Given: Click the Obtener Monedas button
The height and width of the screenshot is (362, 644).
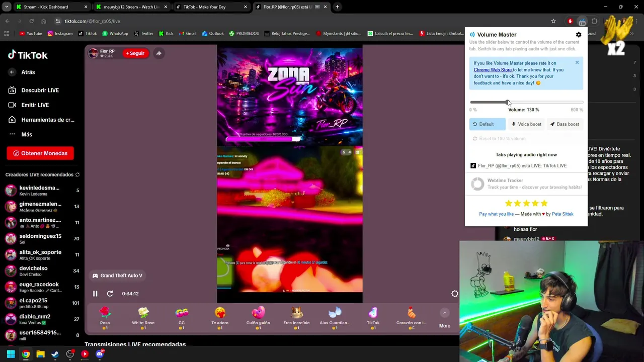Looking at the screenshot, I should tap(40, 153).
